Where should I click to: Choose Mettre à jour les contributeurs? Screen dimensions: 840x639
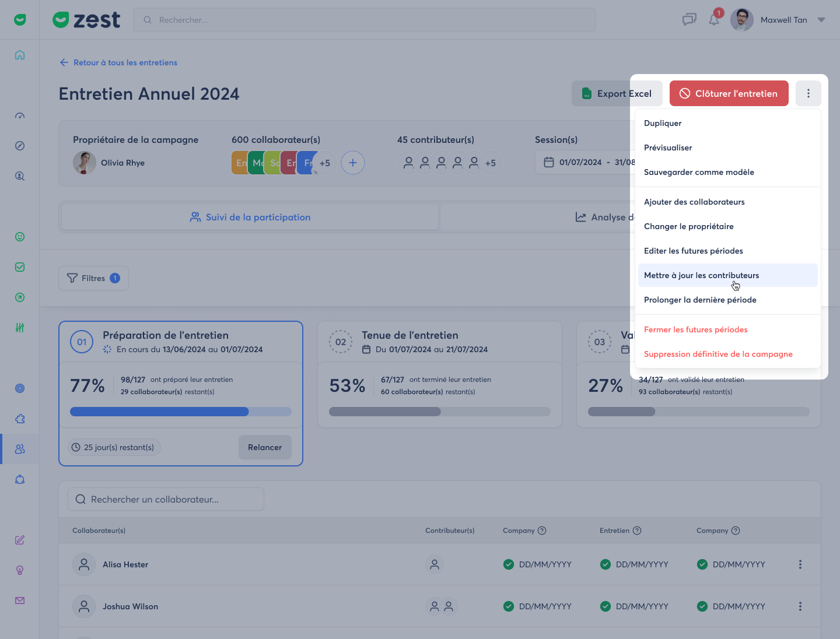point(701,275)
